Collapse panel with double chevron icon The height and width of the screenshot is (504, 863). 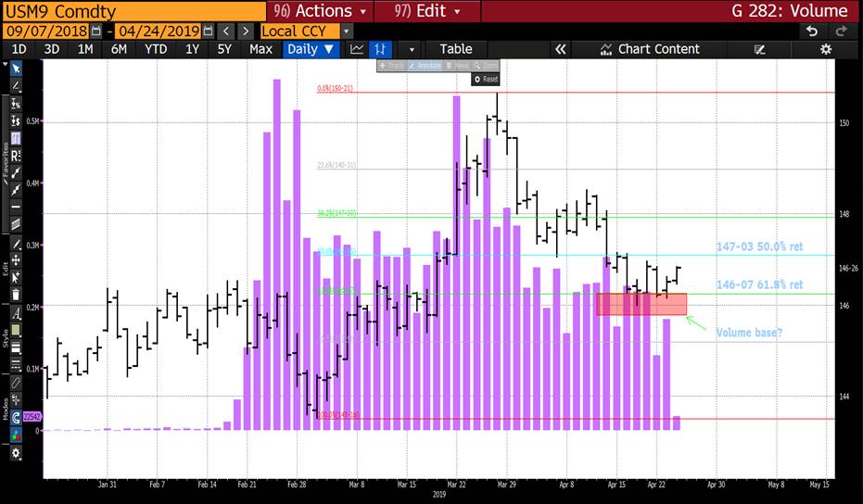(560, 49)
